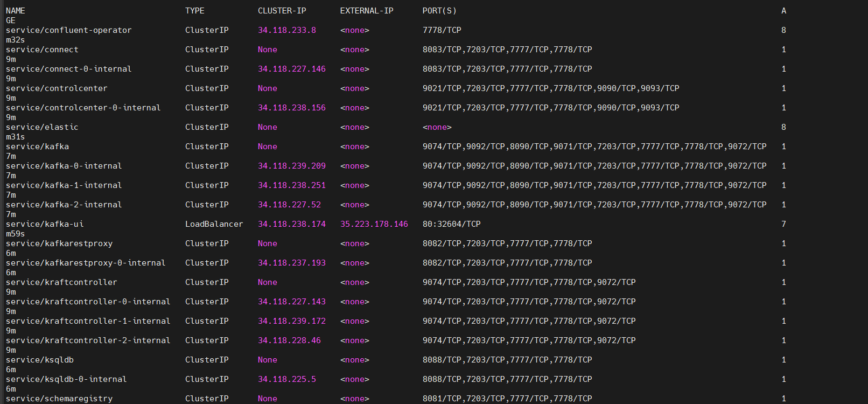Select service/kraftcontroller name

click(x=61, y=282)
